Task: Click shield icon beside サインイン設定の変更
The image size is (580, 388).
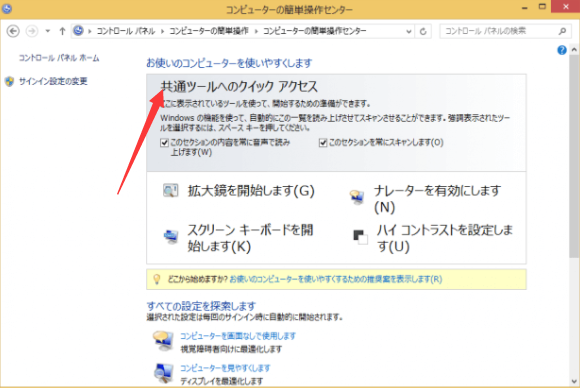Action: (10, 81)
